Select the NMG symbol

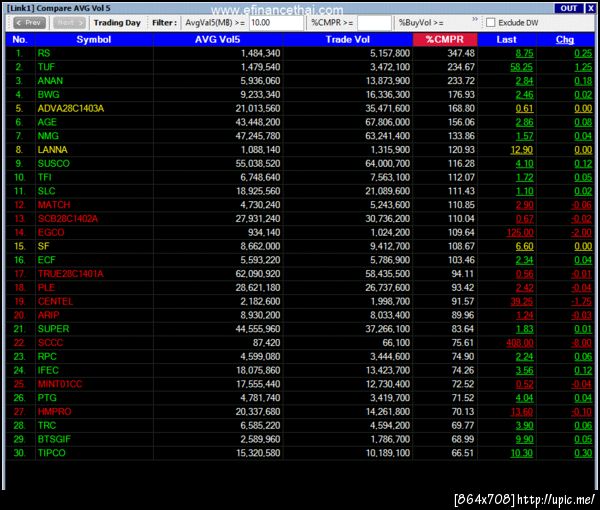tap(48, 136)
